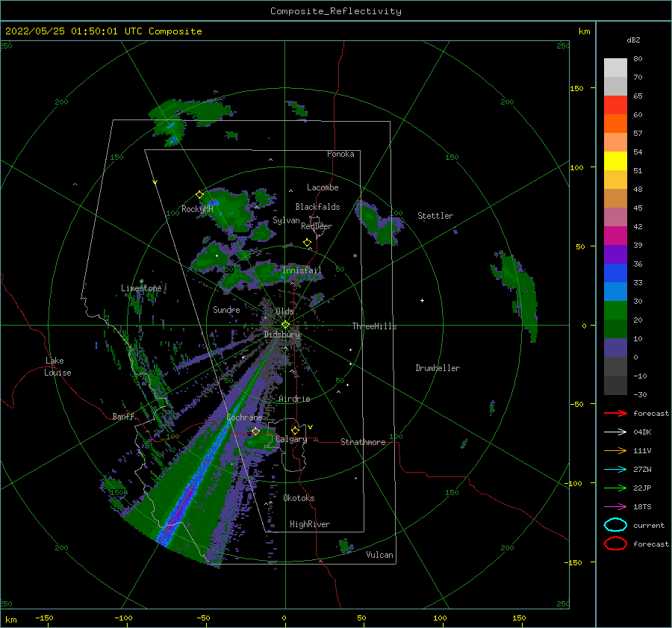This screenshot has height=628, width=672.
Task: Select the purple 36-39 dBZ swatch
Action: (x=615, y=255)
